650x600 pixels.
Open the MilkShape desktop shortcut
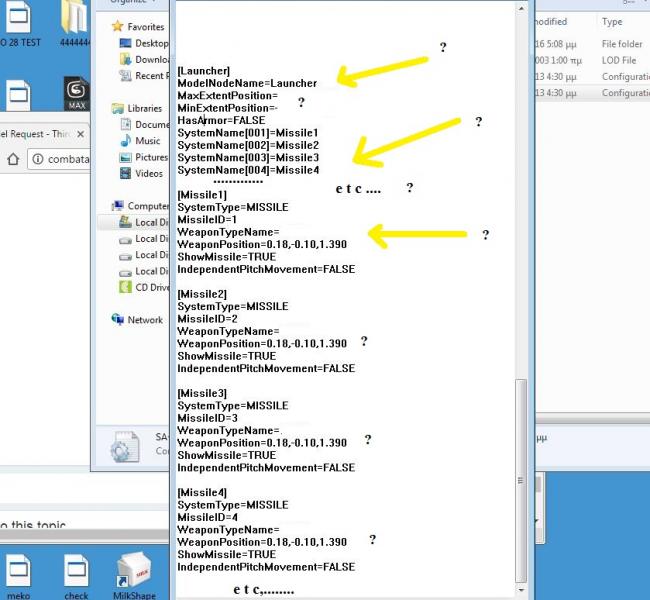pos(133,576)
